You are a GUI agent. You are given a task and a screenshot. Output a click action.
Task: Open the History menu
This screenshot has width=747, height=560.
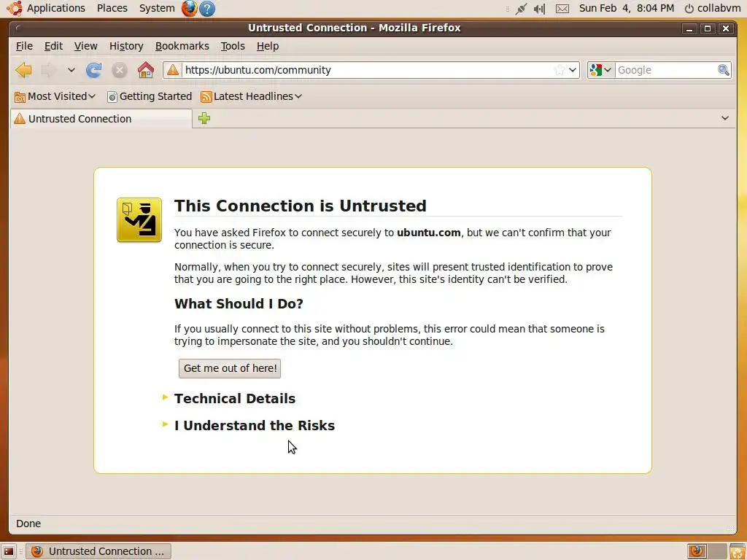tap(126, 46)
